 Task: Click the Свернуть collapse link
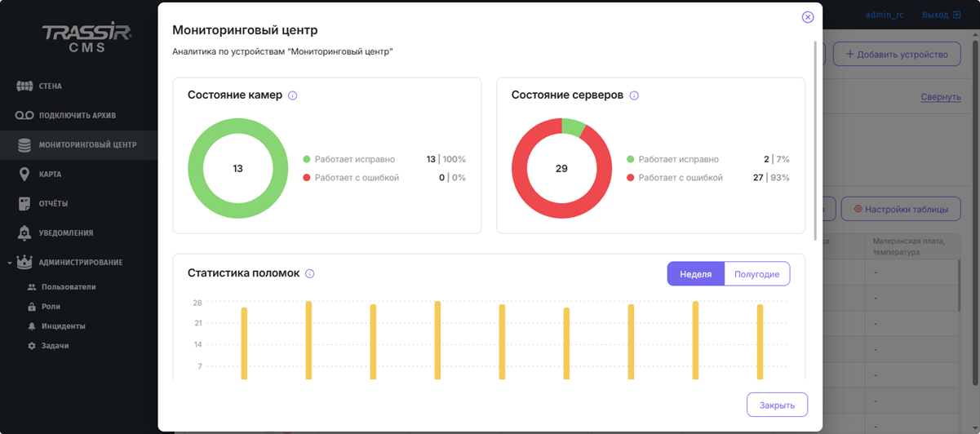tap(940, 97)
